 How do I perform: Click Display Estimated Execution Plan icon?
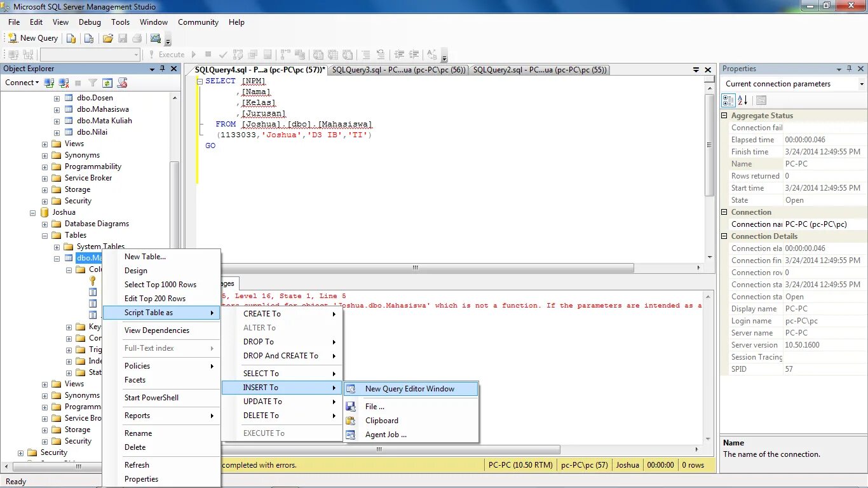click(x=238, y=55)
